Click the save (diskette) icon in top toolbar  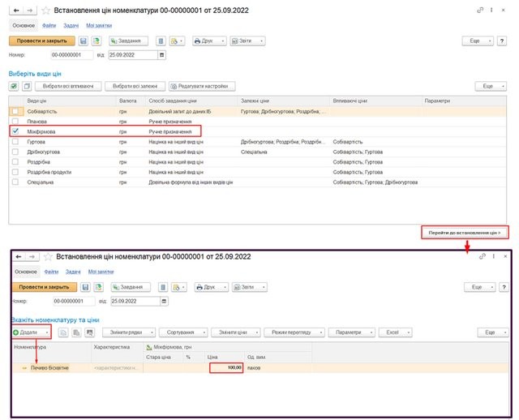(84, 41)
